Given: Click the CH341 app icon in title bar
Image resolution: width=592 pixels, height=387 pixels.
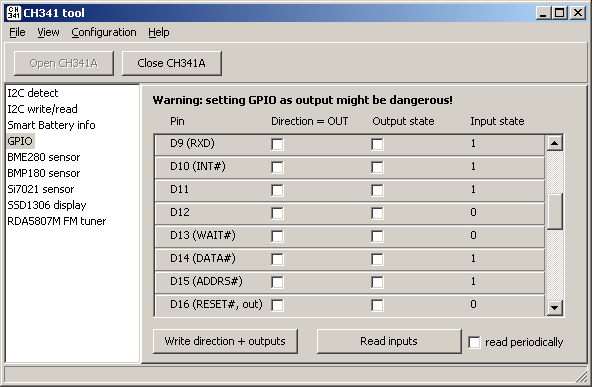Looking at the screenshot, I should coord(14,13).
